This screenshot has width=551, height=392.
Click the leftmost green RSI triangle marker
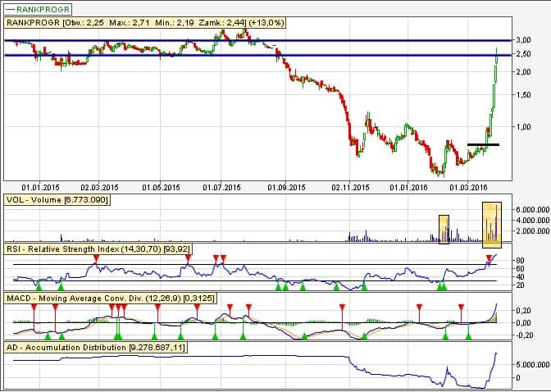click(x=39, y=286)
